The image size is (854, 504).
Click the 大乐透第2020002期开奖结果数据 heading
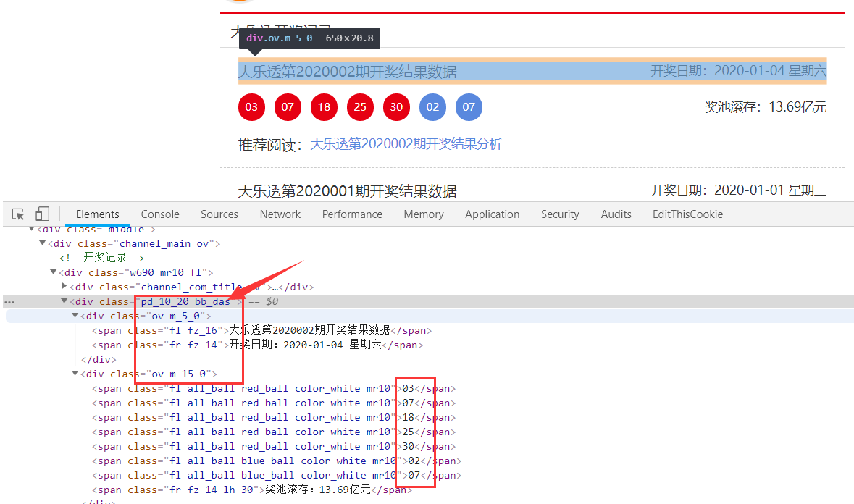tap(348, 72)
